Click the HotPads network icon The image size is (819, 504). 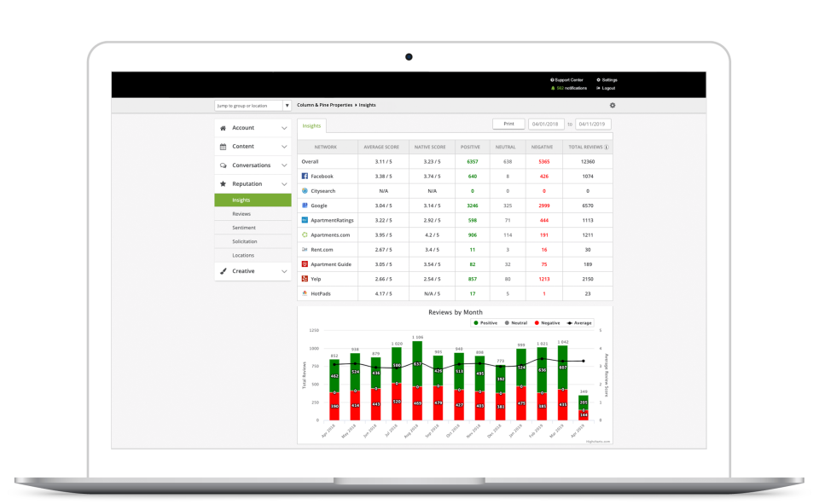tap(305, 293)
